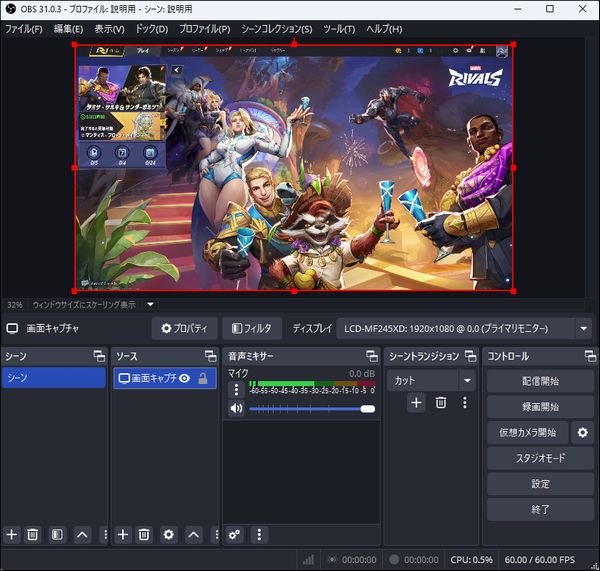Click the game preview canvas
Image resolution: width=600 pixels, height=571 pixels.
click(294, 168)
